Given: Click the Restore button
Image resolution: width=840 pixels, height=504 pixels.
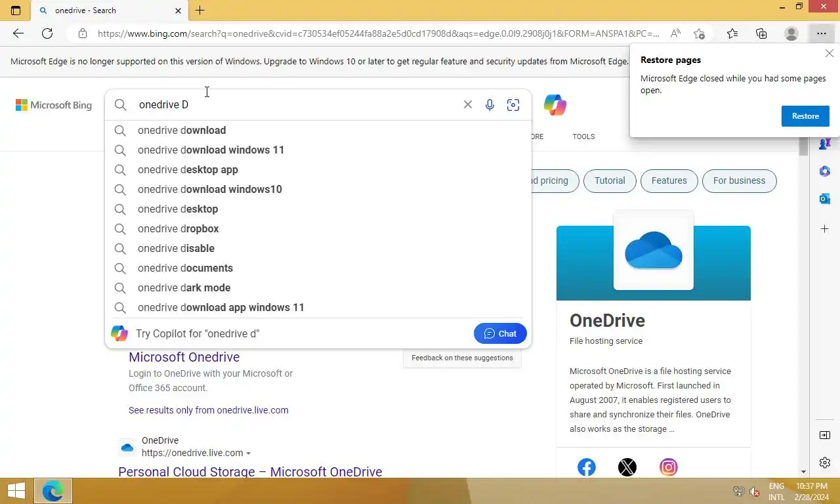Looking at the screenshot, I should (805, 116).
